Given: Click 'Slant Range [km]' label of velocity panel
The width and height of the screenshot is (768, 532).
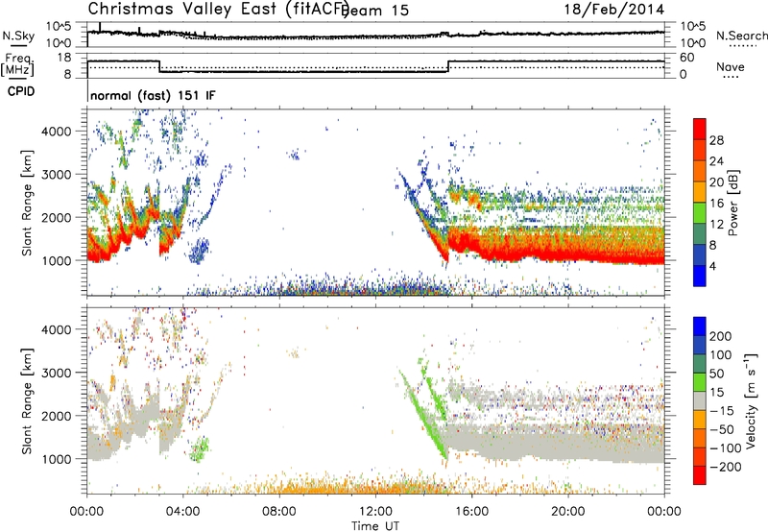Looking at the screenshot, I should coord(27,401).
